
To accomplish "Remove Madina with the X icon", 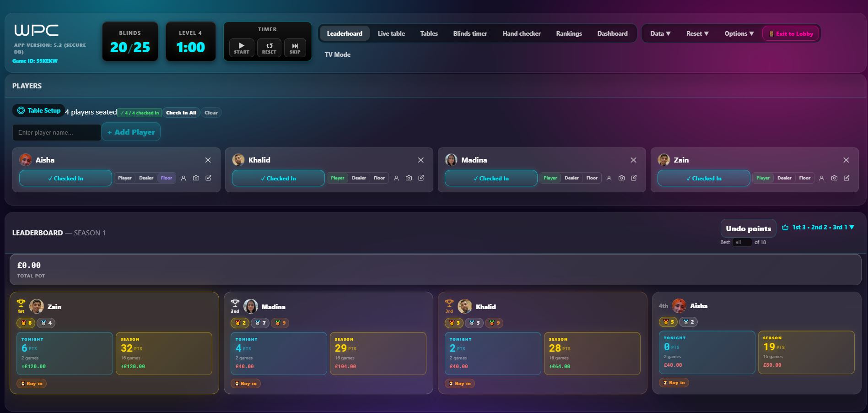I will [x=633, y=160].
